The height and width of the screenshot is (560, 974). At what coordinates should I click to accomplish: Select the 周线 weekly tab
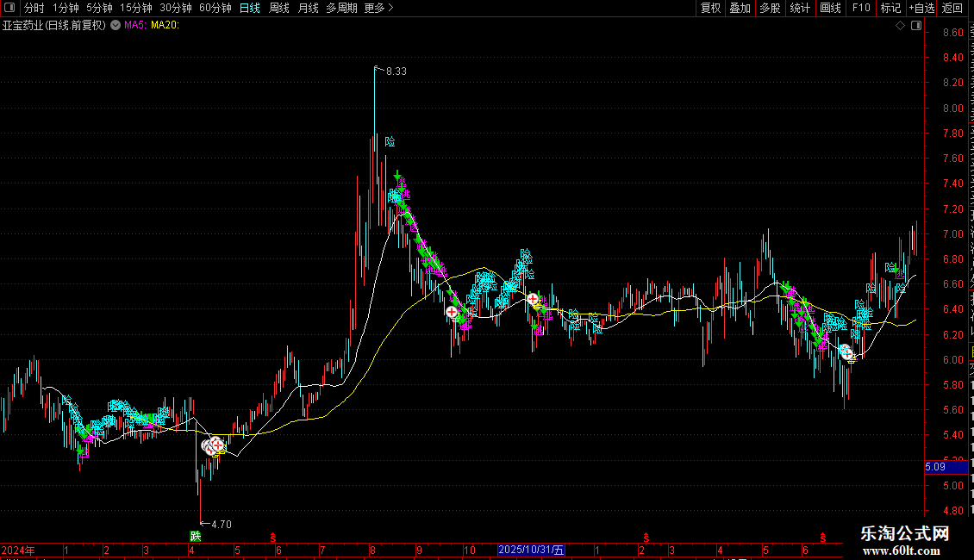coord(279,8)
